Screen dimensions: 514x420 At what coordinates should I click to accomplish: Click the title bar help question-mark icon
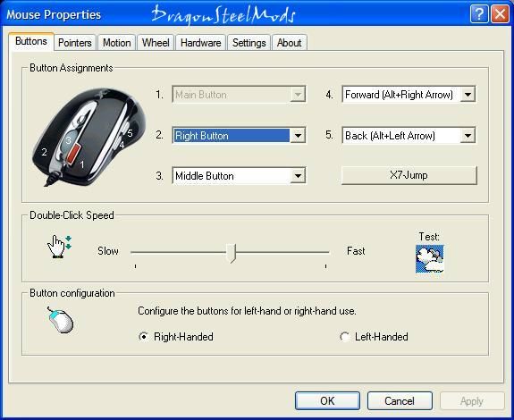[x=479, y=14]
